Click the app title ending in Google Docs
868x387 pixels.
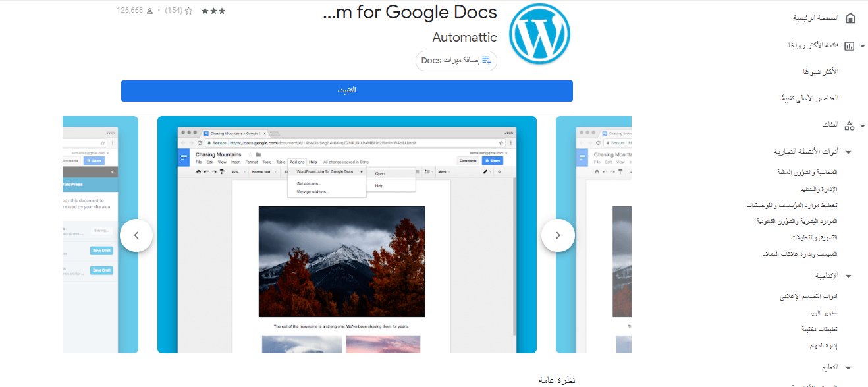click(x=411, y=12)
